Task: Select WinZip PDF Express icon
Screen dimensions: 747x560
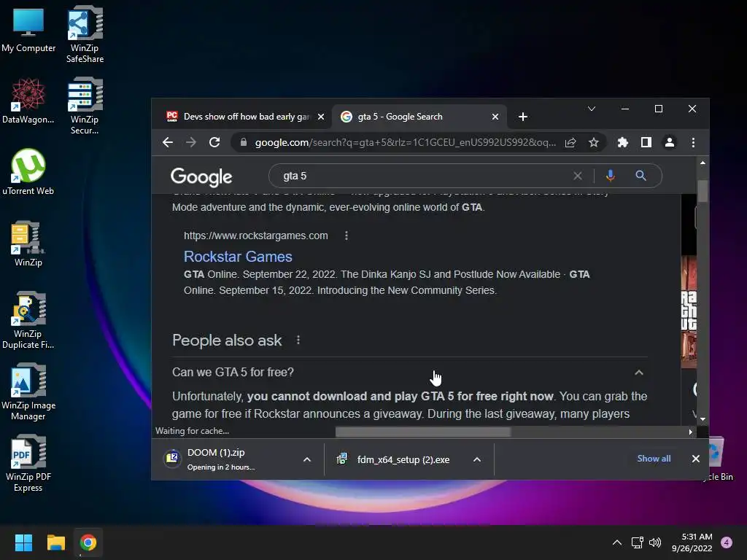Action: click(28, 463)
